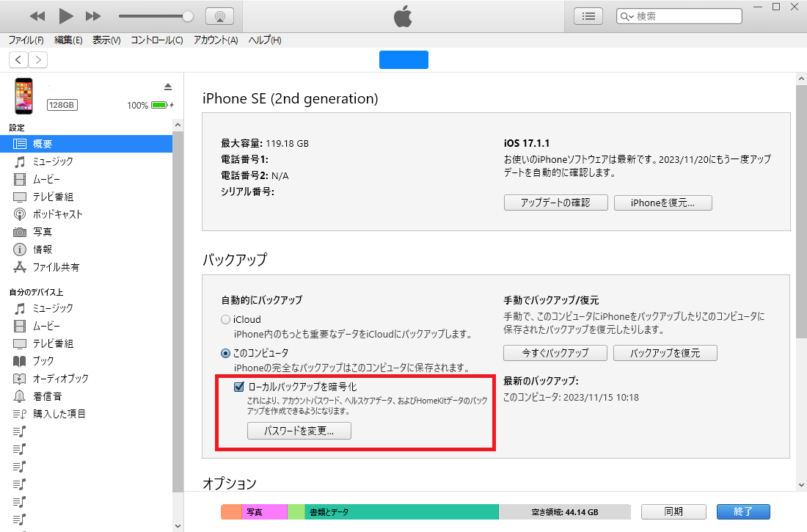Toggle ローカルバックアップを暗号化 checkbox
Screen dimensions: 807x532
[x=239, y=387]
